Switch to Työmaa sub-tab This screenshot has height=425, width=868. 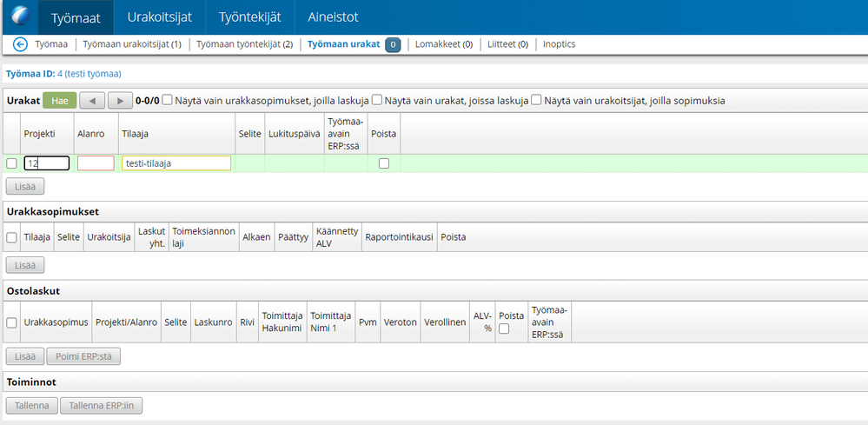click(51, 44)
